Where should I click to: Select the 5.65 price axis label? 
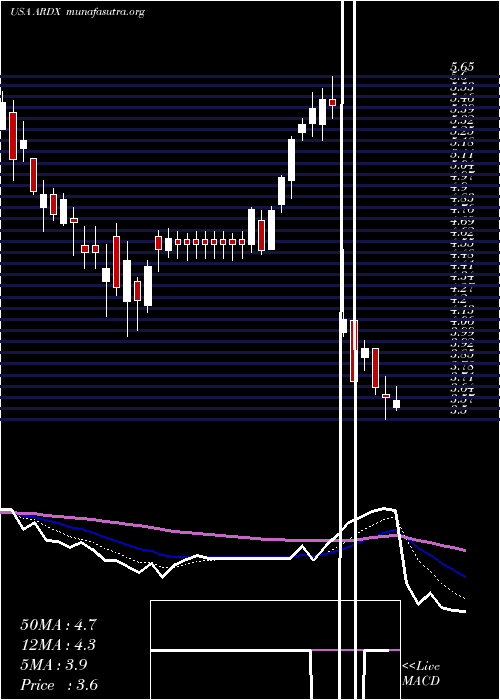(x=462, y=67)
